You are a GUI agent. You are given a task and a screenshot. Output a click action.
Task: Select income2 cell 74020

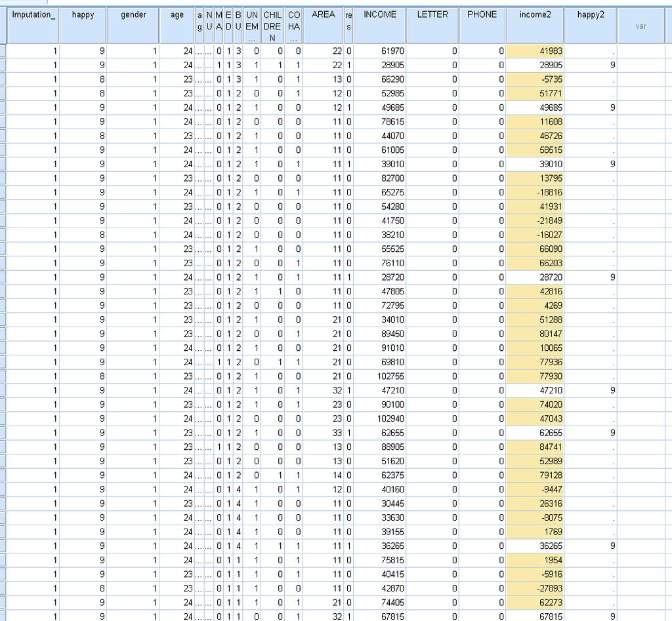[535, 405]
